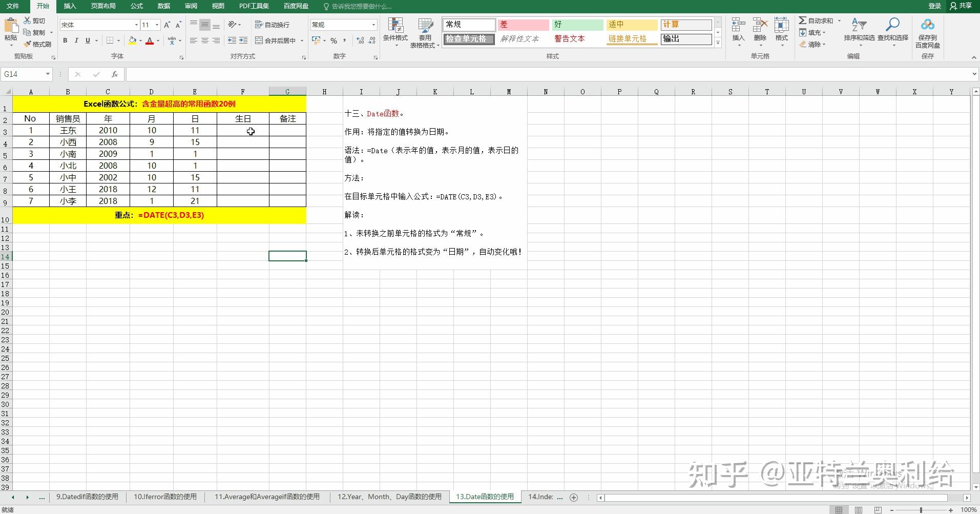Viewport: 980px width, 514px height.
Task: Apply the 好 Good cell style
Action: [x=577, y=25]
